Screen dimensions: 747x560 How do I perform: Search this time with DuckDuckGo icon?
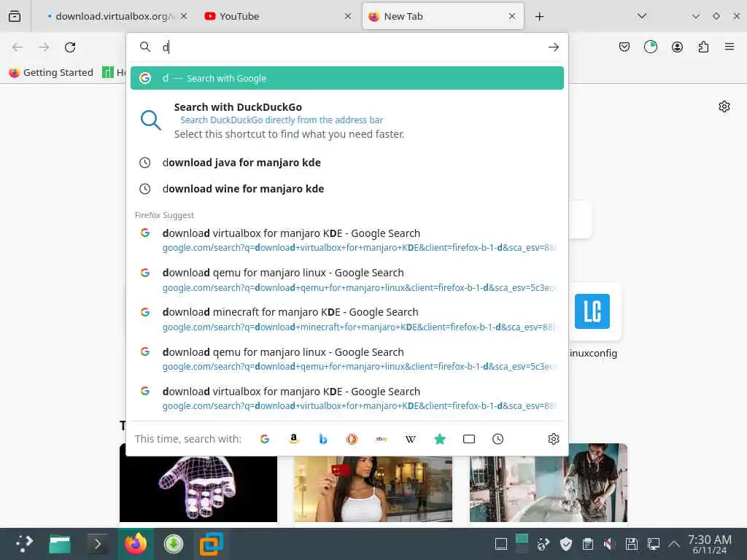(352, 438)
